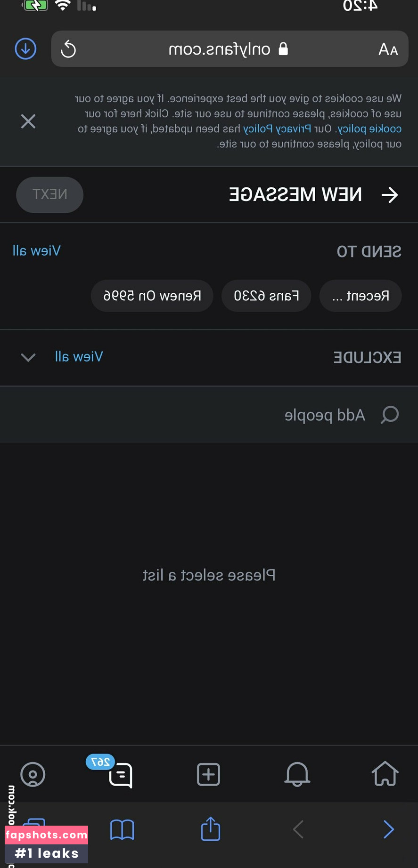
Task: Open the AA reader view menu
Action: tap(388, 49)
